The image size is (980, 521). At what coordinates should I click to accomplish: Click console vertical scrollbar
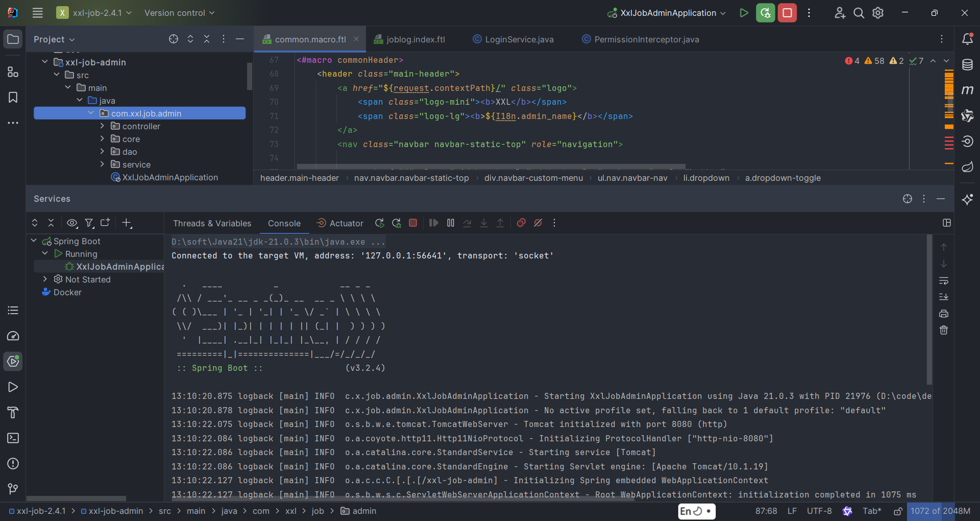coord(929,310)
